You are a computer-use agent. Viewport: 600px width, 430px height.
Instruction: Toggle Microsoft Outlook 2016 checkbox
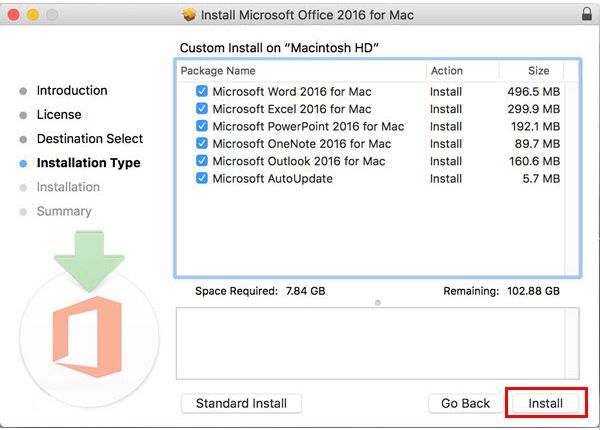[x=202, y=161]
